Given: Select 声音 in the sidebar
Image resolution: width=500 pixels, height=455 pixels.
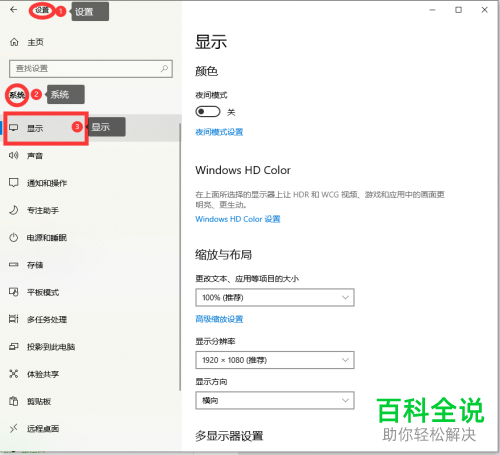Looking at the screenshot, I should pos(35,156).
